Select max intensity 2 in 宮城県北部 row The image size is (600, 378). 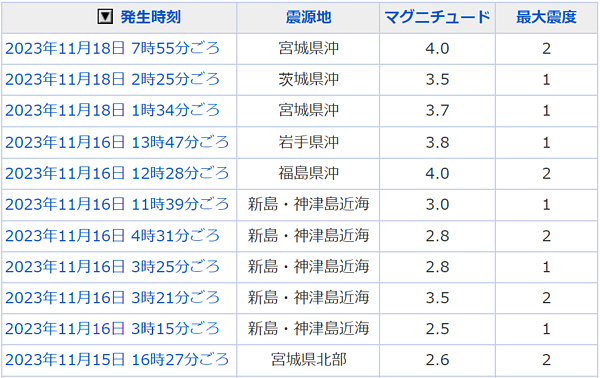(x=546, y=360)
